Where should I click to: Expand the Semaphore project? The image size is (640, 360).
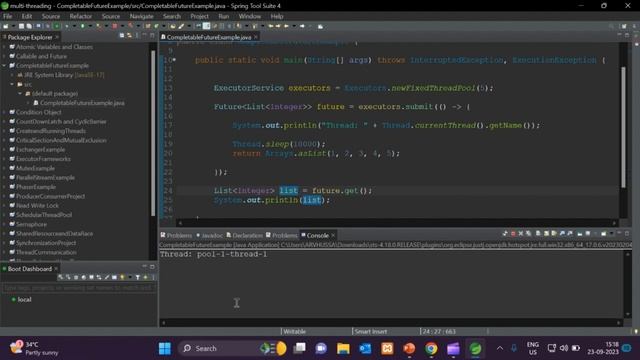(4, 224)
